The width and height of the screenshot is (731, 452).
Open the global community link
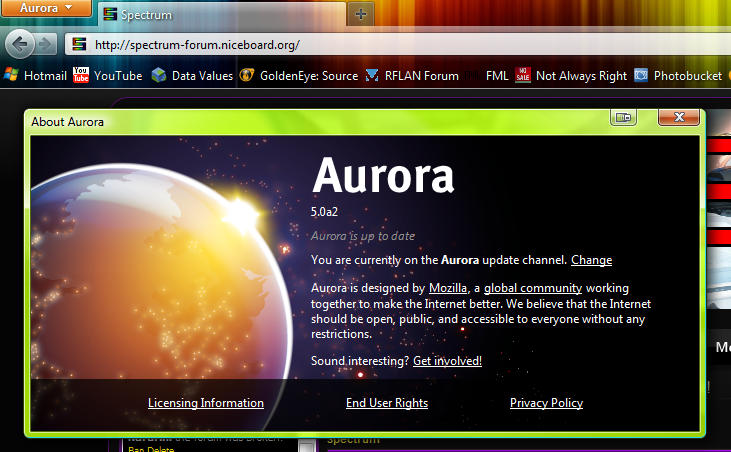click(x=533, y=288)
